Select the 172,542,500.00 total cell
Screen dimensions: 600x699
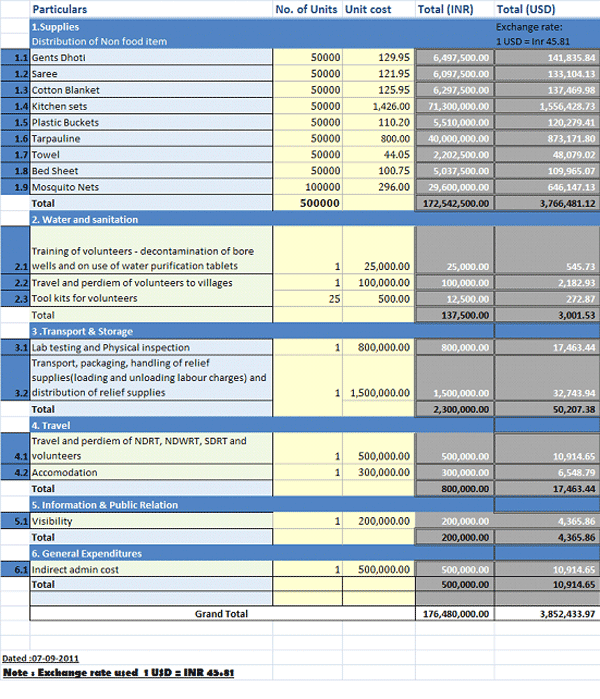tap(454, 203)
